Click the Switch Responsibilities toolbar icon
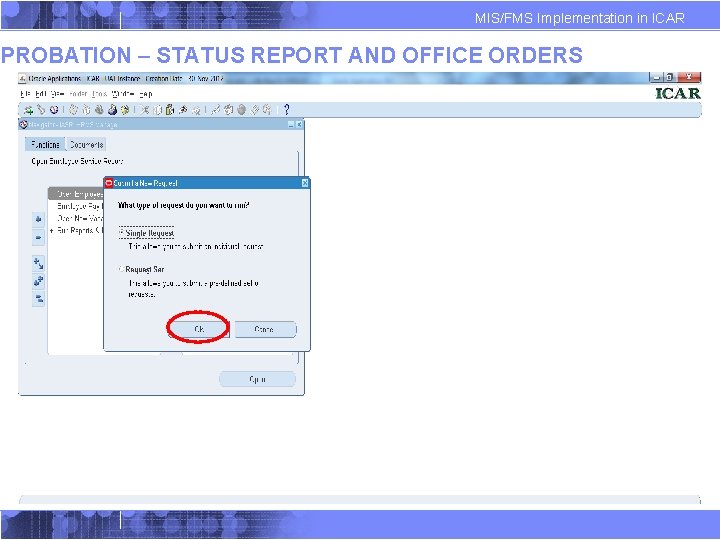Image resolution: width=720 pixels, height=540 pixels. (99, 110)
